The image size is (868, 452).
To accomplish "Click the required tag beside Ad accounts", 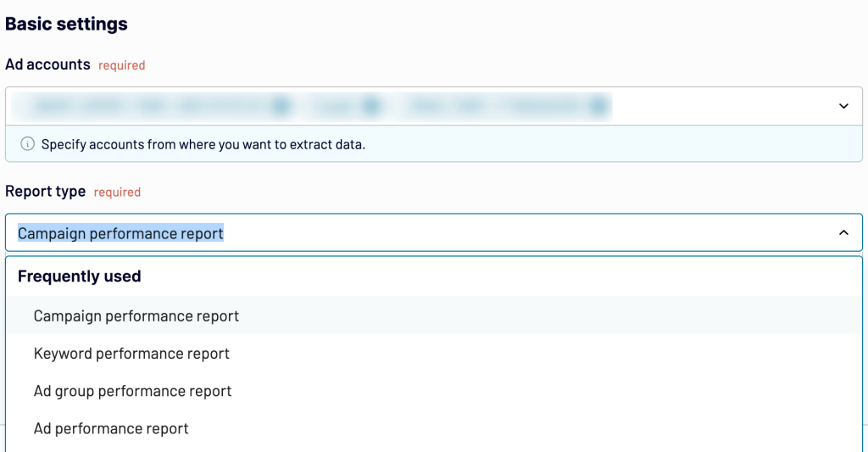I will 122,65.
